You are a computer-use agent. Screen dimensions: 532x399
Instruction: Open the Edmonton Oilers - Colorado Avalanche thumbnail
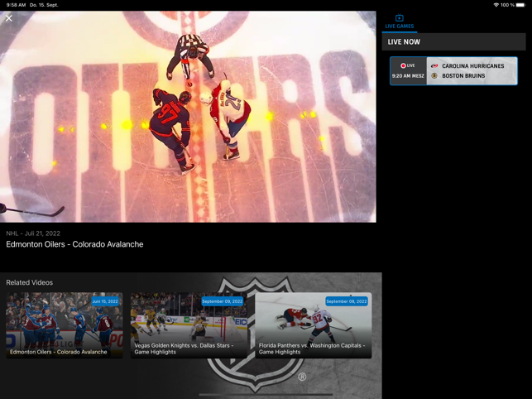pos(65,325)
